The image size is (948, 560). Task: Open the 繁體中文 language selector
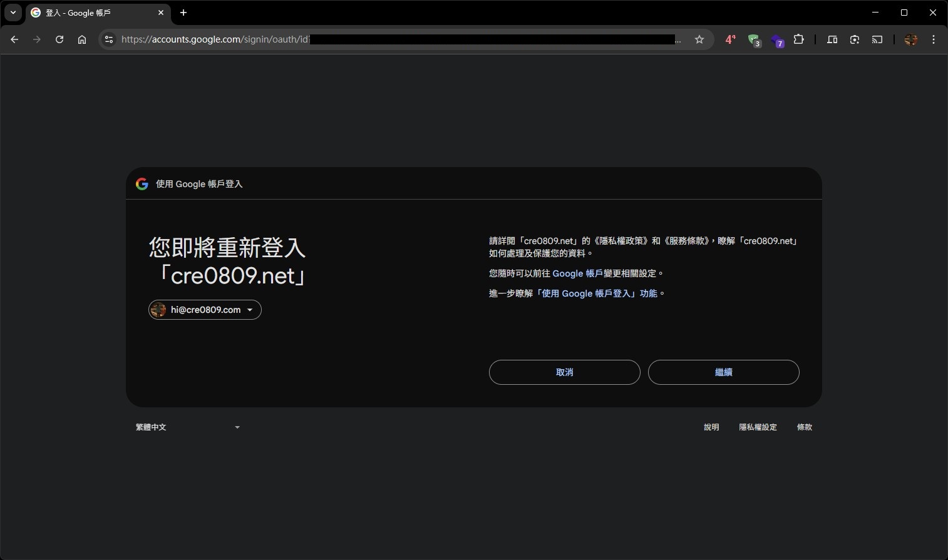click(x=188, y=427)
